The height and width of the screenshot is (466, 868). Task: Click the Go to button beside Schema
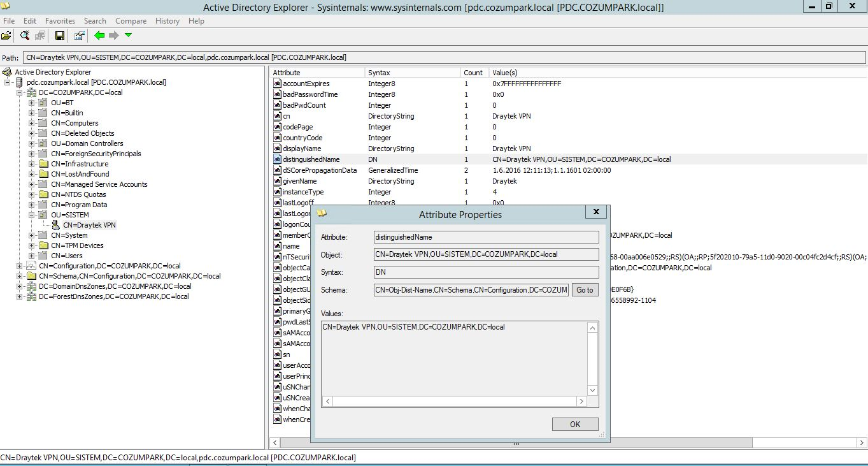coord(585,290)
